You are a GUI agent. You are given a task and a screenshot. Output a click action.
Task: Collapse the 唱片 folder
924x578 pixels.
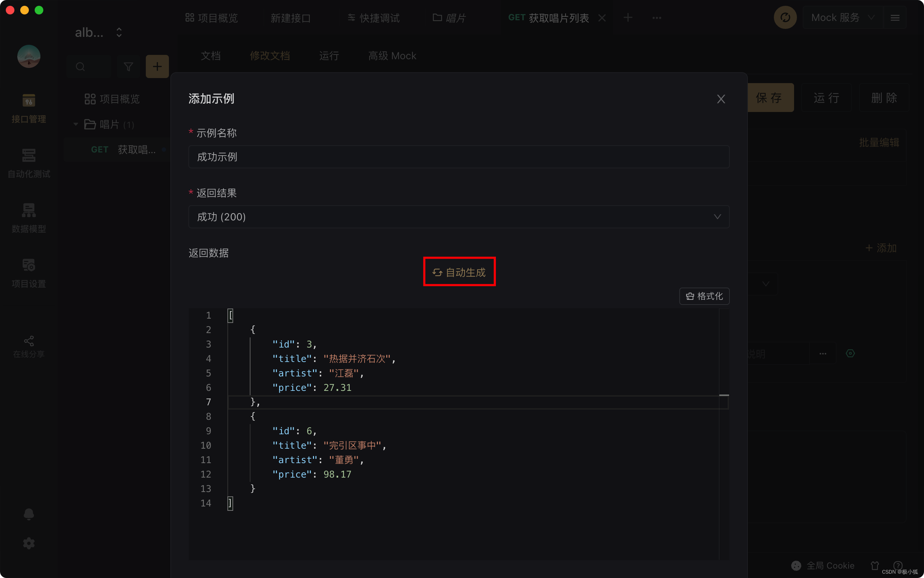[x=75, y=124]
